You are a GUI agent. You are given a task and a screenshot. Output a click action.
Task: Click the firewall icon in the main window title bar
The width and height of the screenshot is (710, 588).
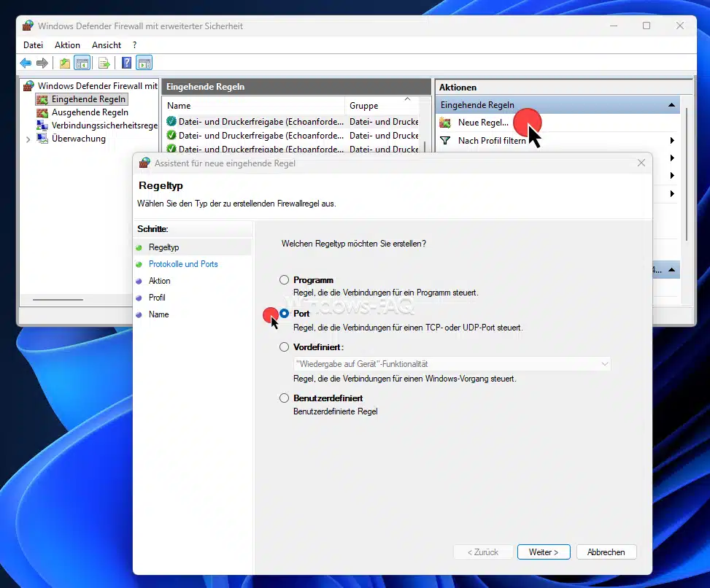pos(28,26)
